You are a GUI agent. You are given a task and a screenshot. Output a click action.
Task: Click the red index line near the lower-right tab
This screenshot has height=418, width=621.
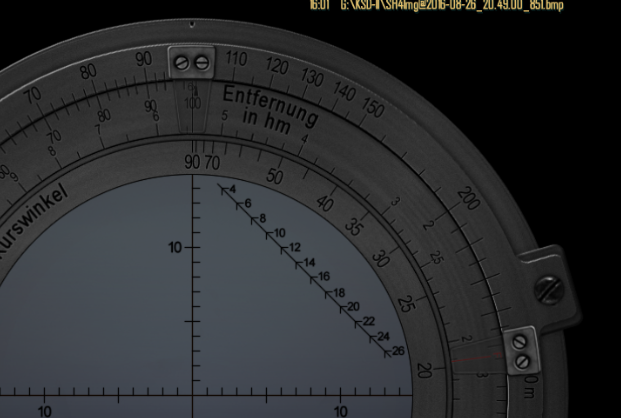coord(477,358)
